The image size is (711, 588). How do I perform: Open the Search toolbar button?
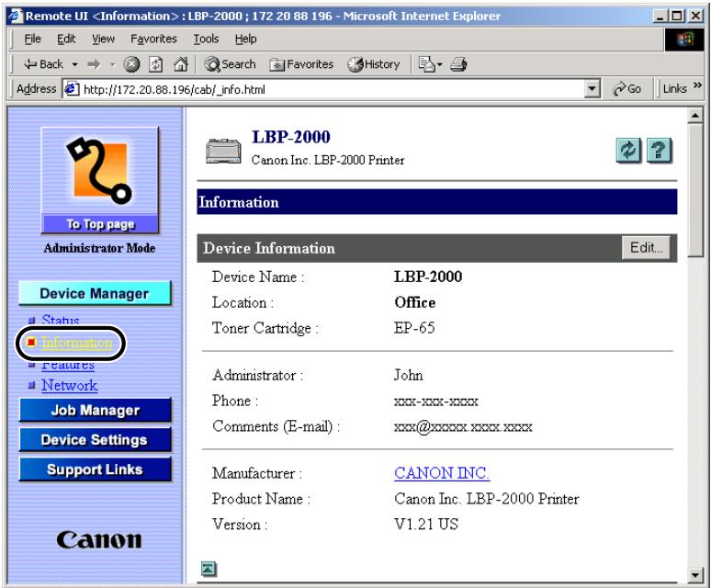230,64
